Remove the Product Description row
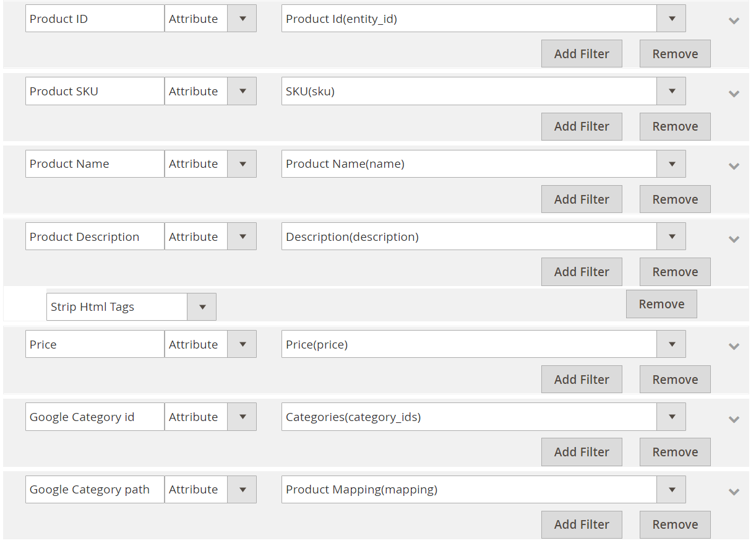Image resolution: width=756 pixels, height=543 pixels. click(675, 272)
